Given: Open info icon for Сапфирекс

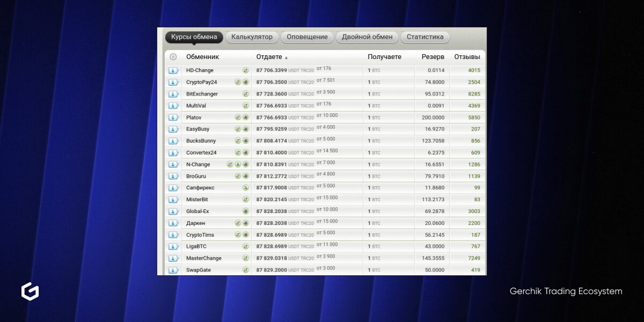Looking at the screenshot, I should tap(173, 188).
